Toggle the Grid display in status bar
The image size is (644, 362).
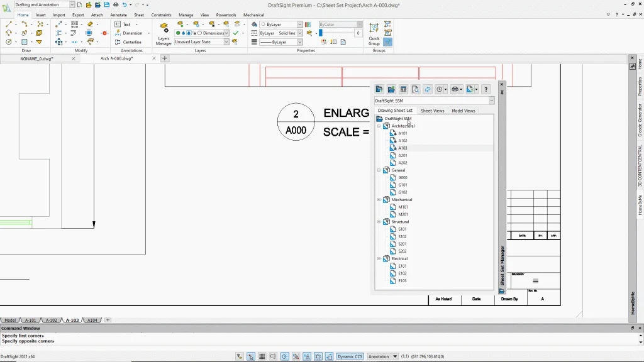click(262, 356)
